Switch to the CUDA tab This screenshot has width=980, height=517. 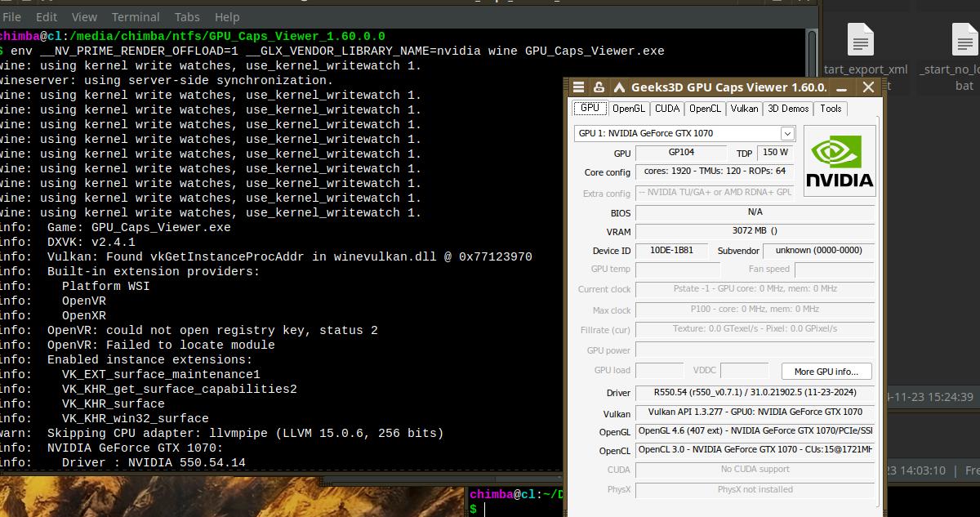(x=666, y=109)
